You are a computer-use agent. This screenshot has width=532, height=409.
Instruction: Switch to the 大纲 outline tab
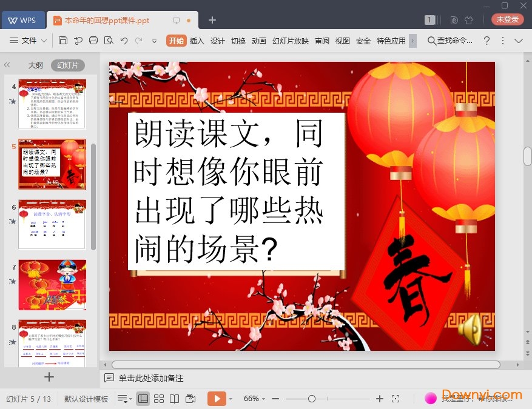(35, 65)
